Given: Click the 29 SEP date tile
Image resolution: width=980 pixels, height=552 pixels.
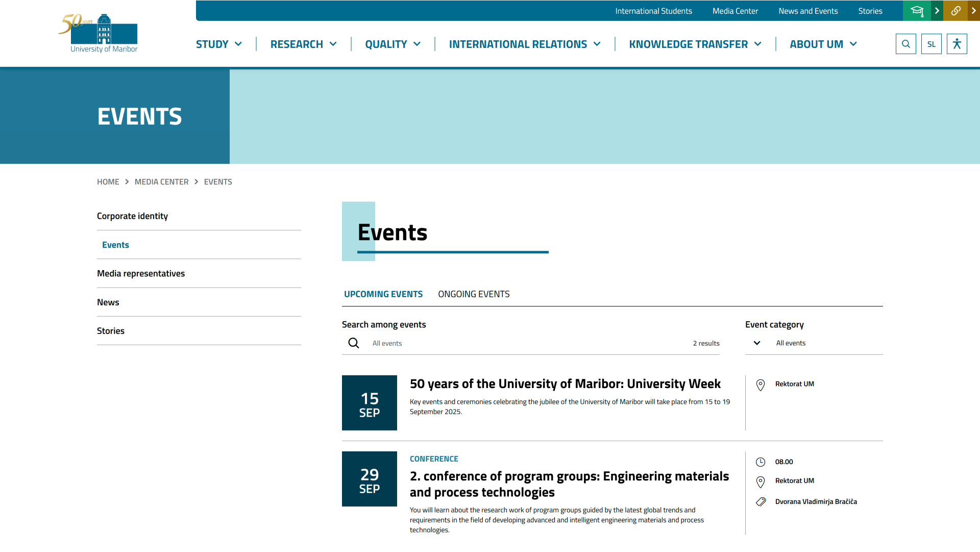Looking at the screenshot, I should 369,479.
